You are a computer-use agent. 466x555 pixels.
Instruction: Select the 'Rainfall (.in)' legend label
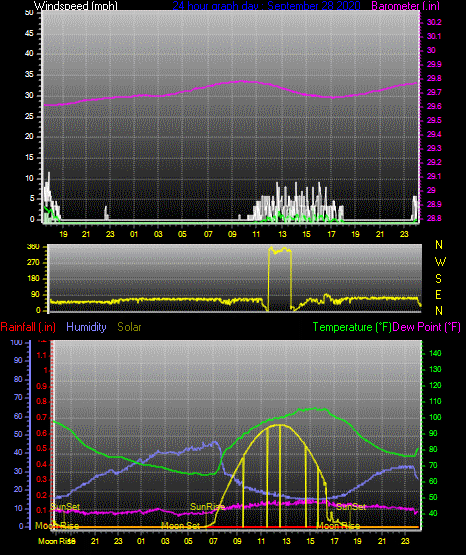28,327
